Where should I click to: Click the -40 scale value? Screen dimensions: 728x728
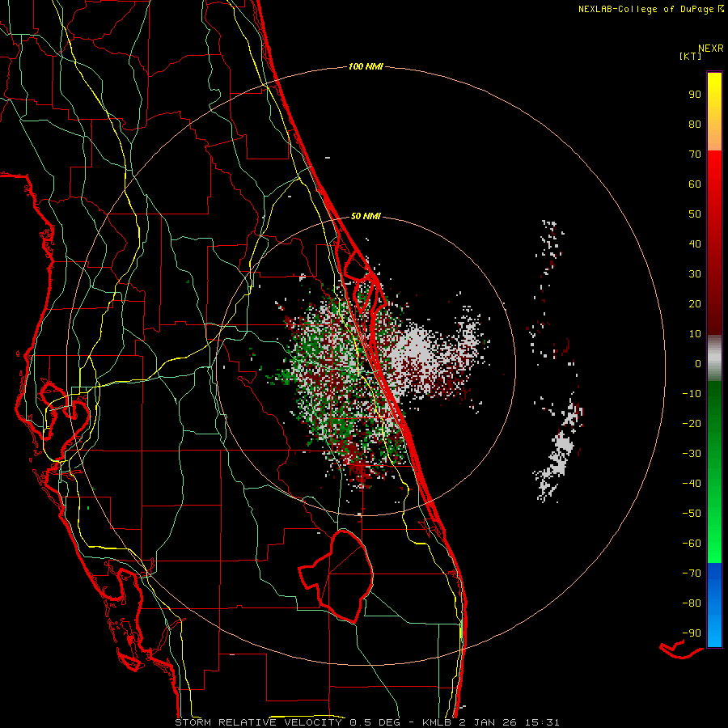click(x=692, y=484)
